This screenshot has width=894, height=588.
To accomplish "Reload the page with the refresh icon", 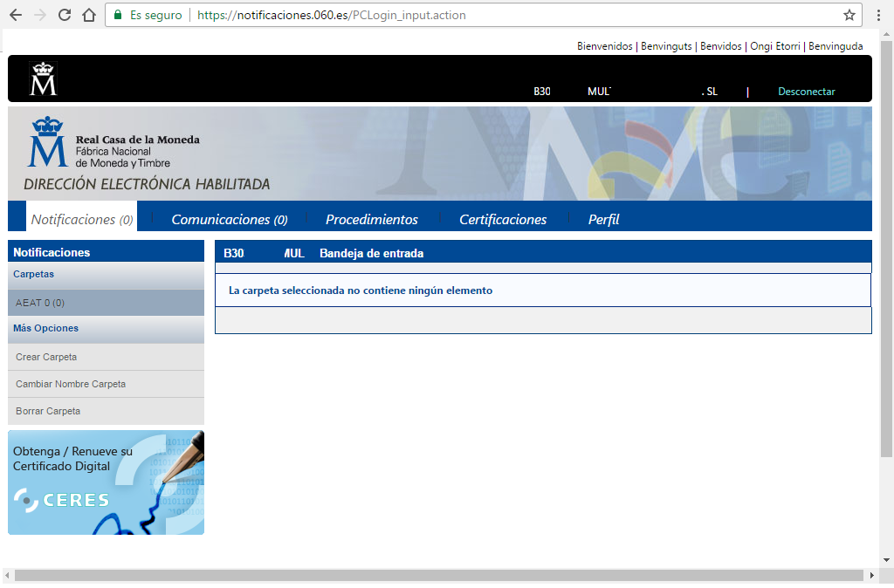I will (x=65, y=15).
